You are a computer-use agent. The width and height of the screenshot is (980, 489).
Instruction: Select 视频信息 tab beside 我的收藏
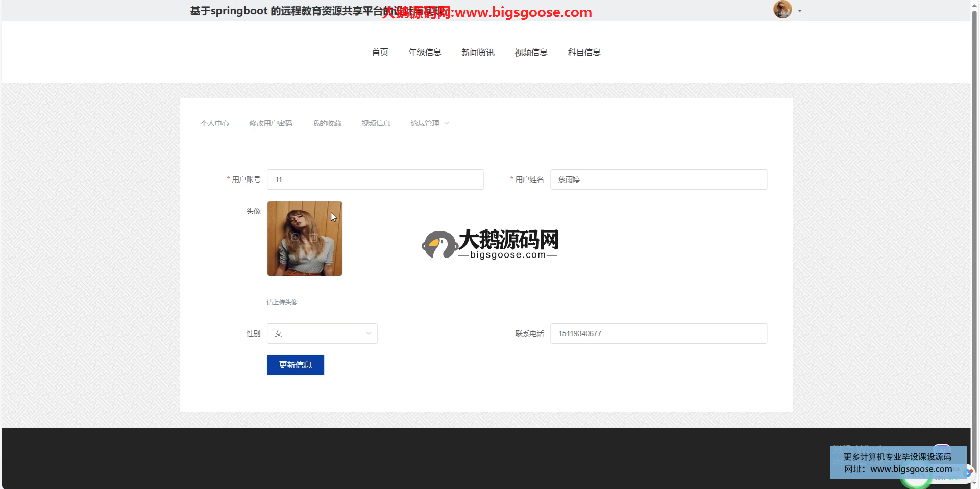(376, 123)
